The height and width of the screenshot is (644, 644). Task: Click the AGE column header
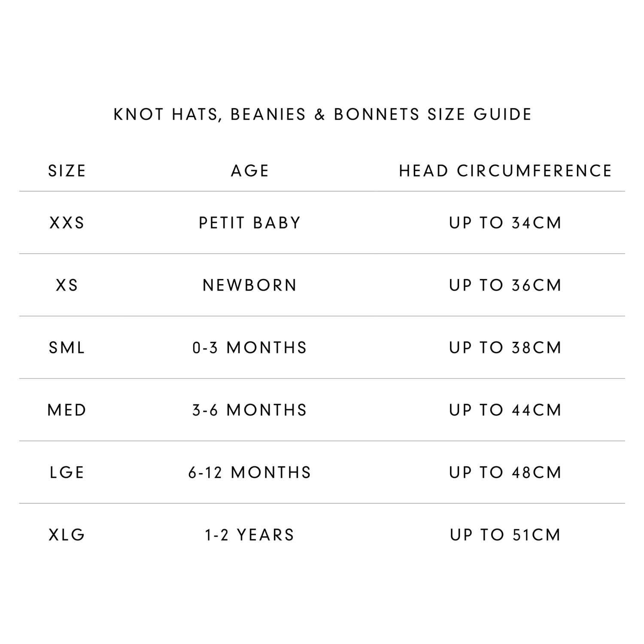250,171
